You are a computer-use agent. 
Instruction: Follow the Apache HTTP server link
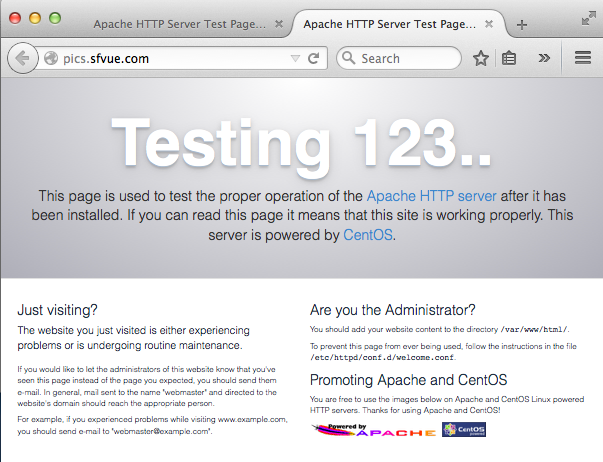coord(431,196)
